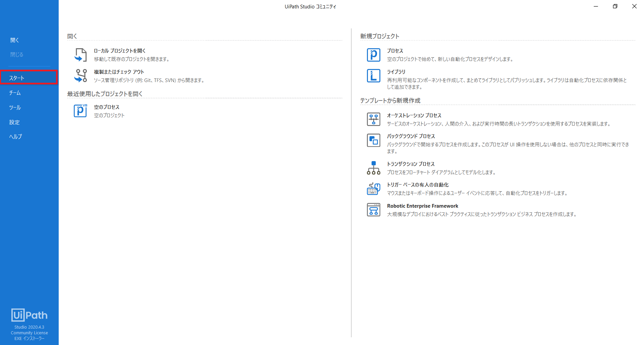644x345 pixels.
Task: Click description 移動して既存のプロジェクトを開きます。
Action: click(x=132, y=59)
